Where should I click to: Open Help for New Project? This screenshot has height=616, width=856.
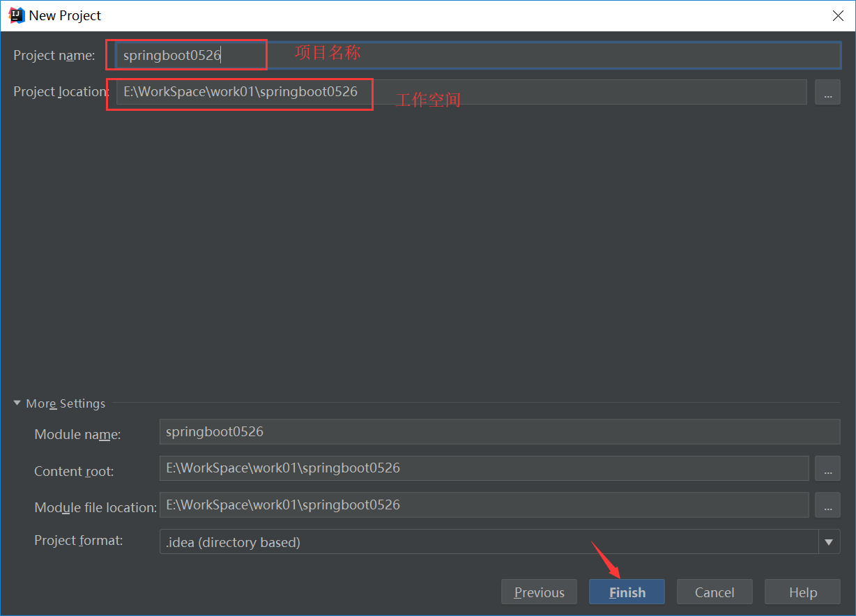(x=802, y=592)
